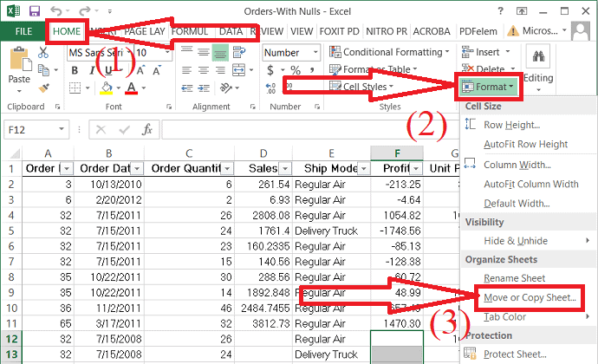
Task: Toggle Underline formatting
Action: [108, 70]
